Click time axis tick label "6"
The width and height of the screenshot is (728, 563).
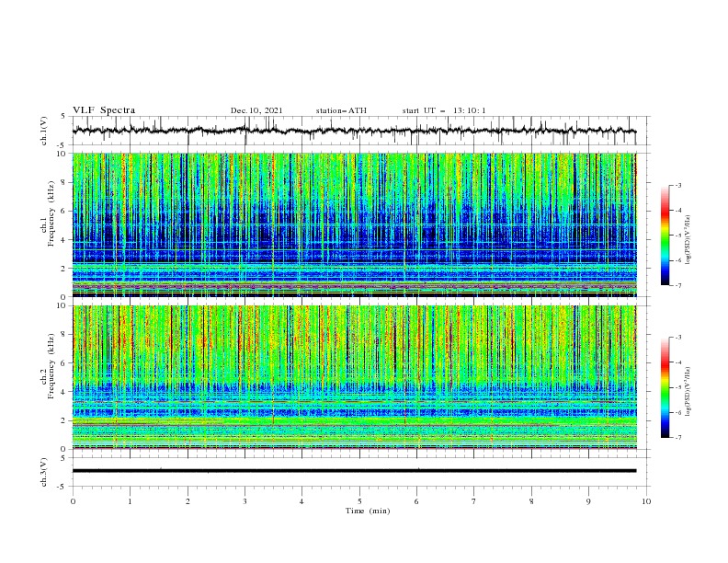pos(416,501)
